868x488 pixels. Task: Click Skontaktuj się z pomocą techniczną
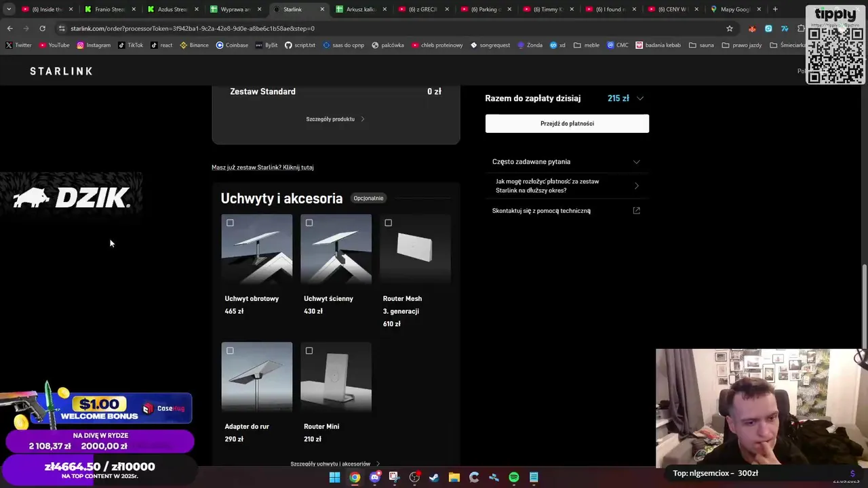pos(541,211)
